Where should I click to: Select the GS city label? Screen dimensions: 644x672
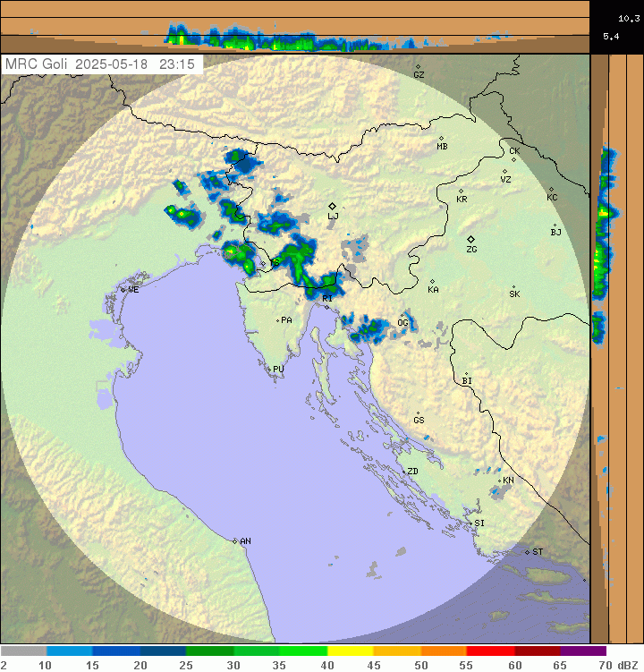tap(419, 421)
